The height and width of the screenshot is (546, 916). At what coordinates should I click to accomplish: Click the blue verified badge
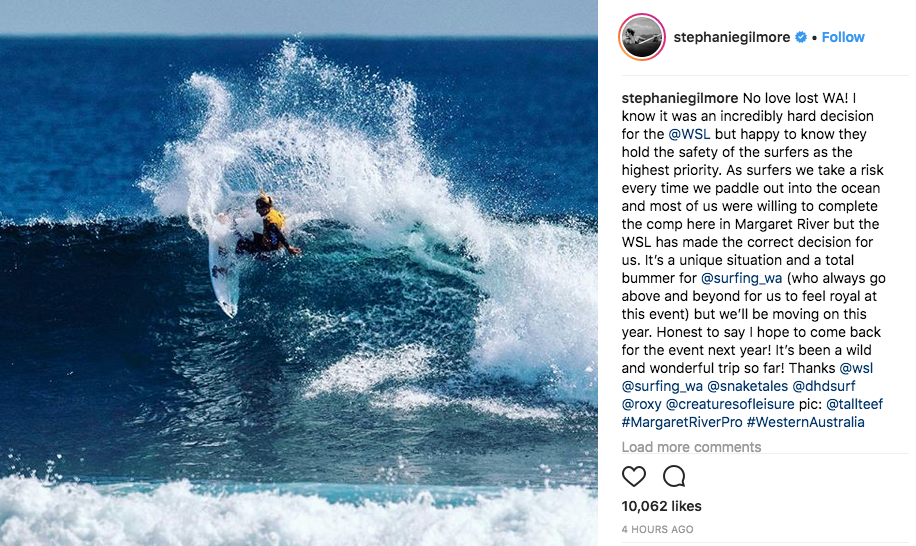pyautogui.click(x=801, y=37)
